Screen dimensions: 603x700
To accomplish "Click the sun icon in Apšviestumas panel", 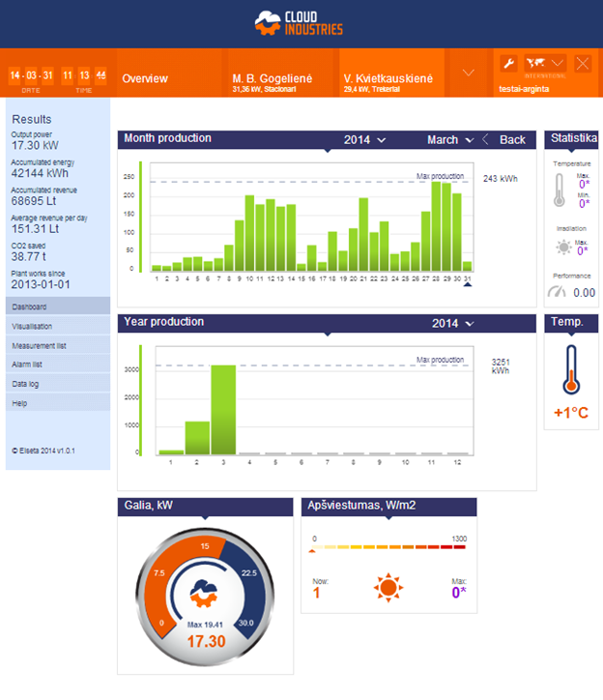I will [388, 586].
